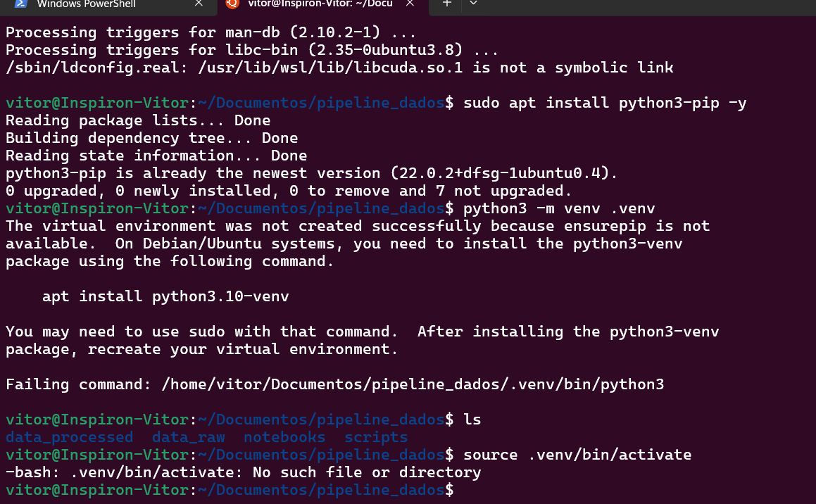
Task: Click the green vitor@Inspiron-Vitor prompt text
Action: 95,489
